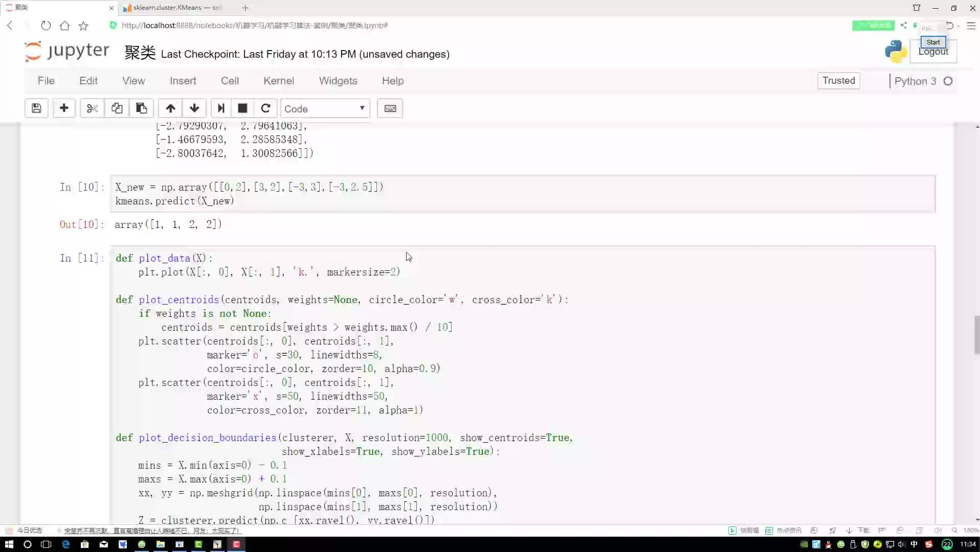Viewport: 980px width, 552px height.
Task: Click 热点资讯 in the status bar
Action: pos(784,531)
